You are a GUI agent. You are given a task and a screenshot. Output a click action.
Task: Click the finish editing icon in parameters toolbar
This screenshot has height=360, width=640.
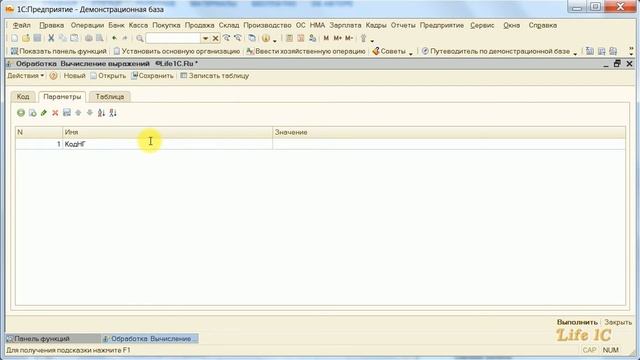[x=67, y=113]
